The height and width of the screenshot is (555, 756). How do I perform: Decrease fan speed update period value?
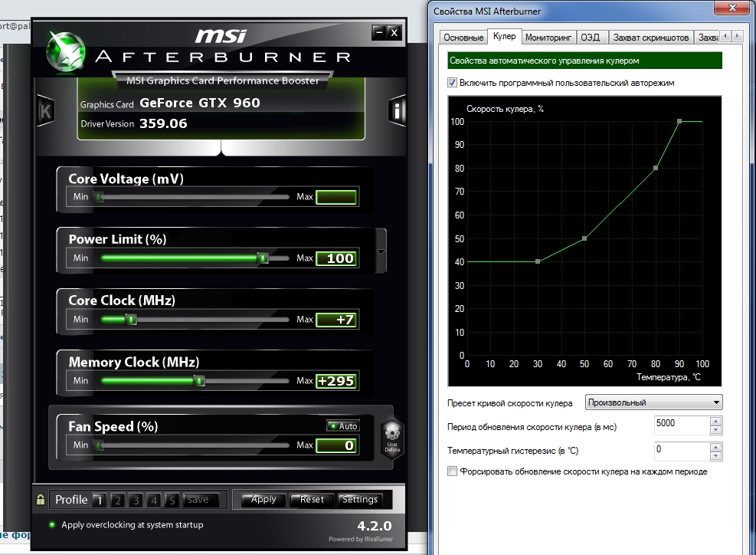point(715,429)
